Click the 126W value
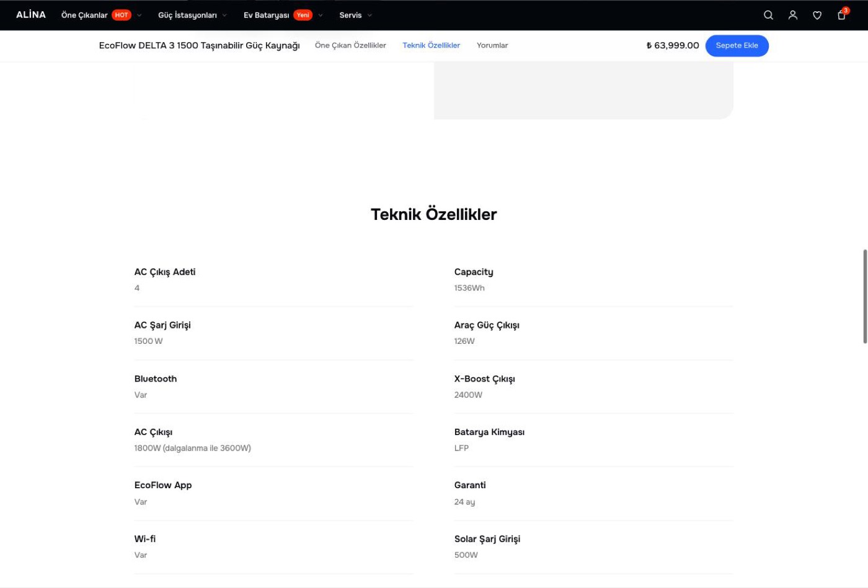Screen dimensions: 868x588 point(464,341)
